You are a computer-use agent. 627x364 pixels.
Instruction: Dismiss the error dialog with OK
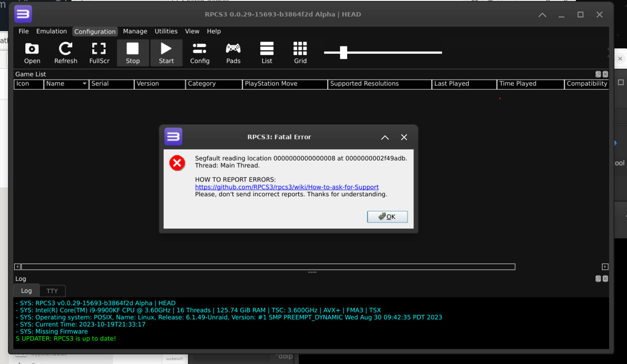tap(387, 217)
